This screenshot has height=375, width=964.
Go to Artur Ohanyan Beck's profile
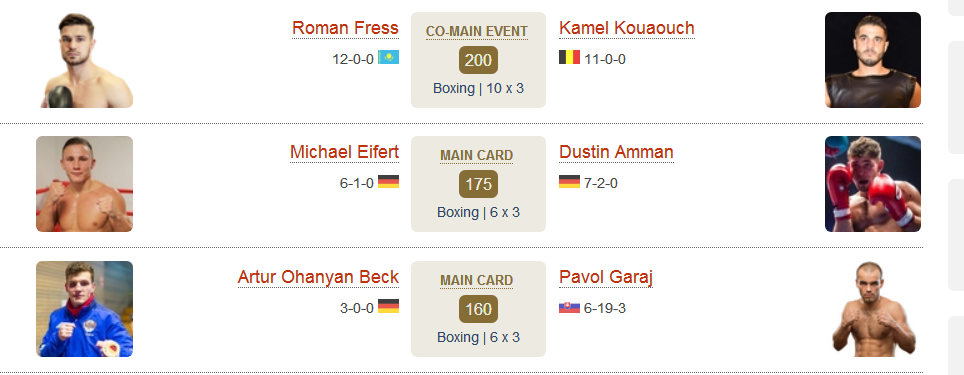point(318,277)
